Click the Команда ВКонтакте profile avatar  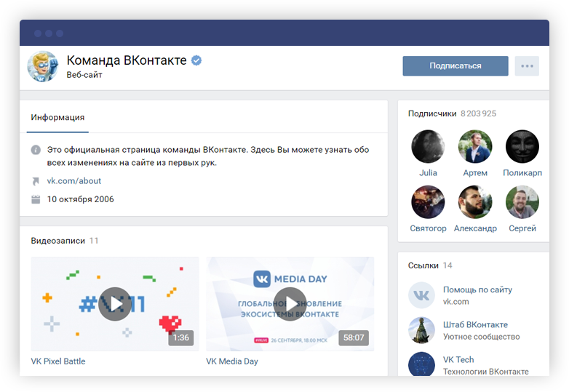pyautogui.click(x=43, y=66)
